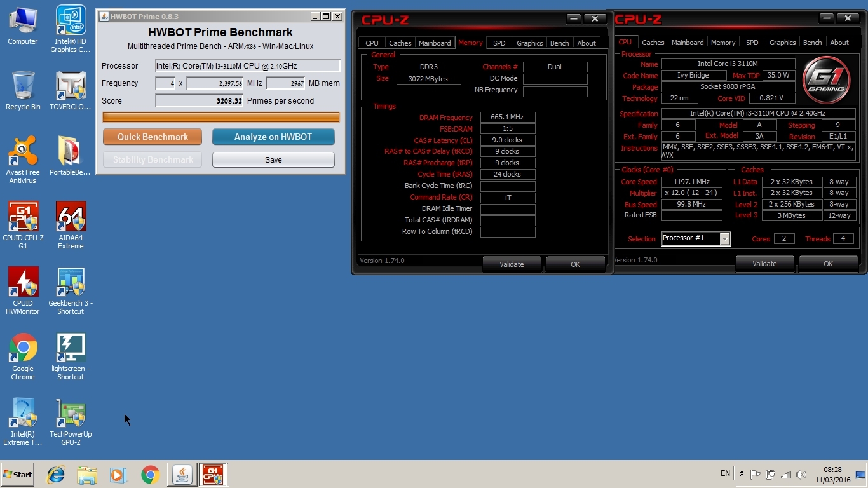Open the PortableBe folder icon
Image resolution: width=868 pixels, height=488 pixels.
[71, 156]
